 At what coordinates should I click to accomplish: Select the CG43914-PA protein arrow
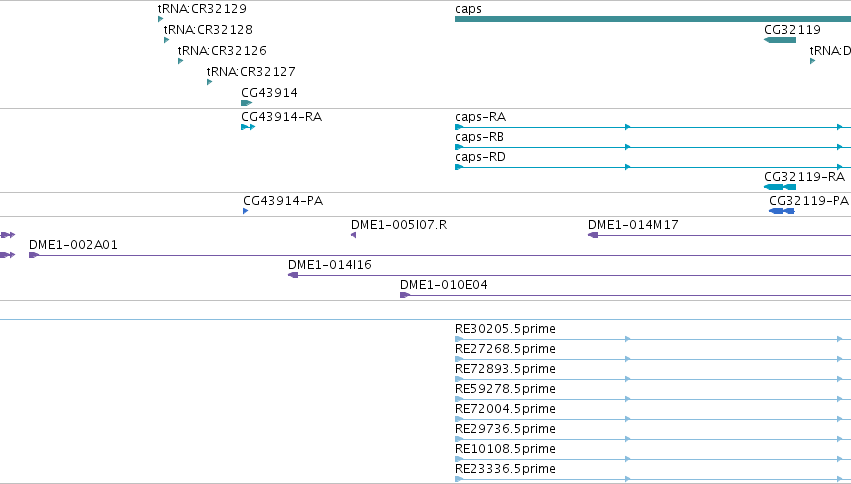pos(245,211)
